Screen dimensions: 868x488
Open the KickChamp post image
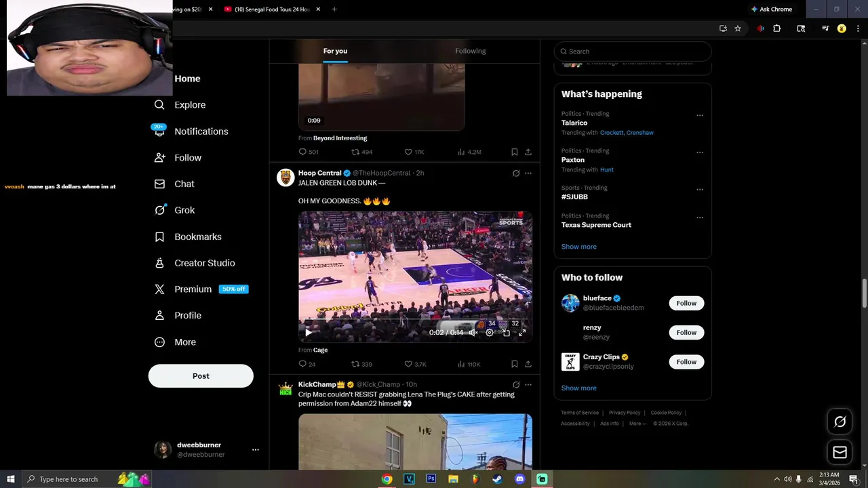[415, 441]
